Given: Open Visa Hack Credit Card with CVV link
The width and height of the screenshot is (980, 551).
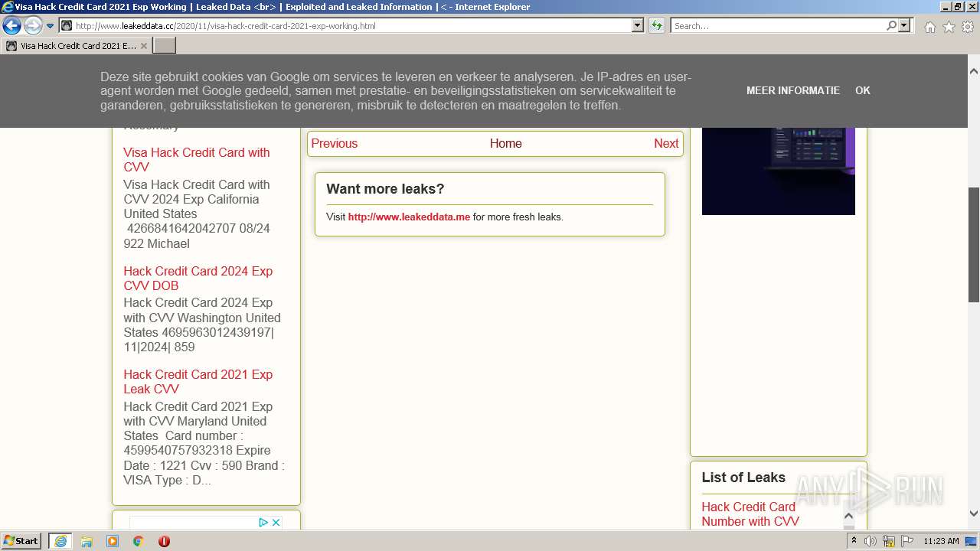Looking at the screenshot, I should 197,159.
